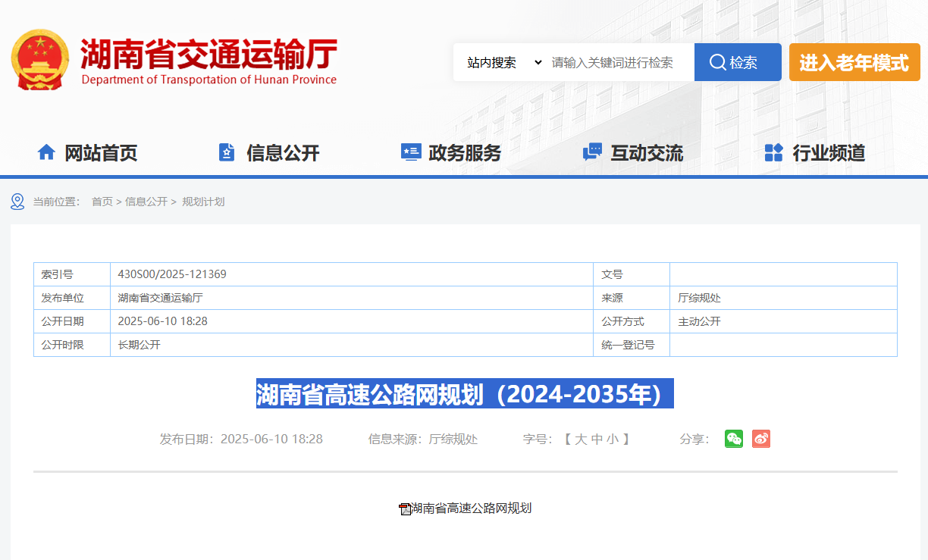Open the 湖南省高速公路网规划 attachment link
The image size is (928, 560).
[471, 508]
